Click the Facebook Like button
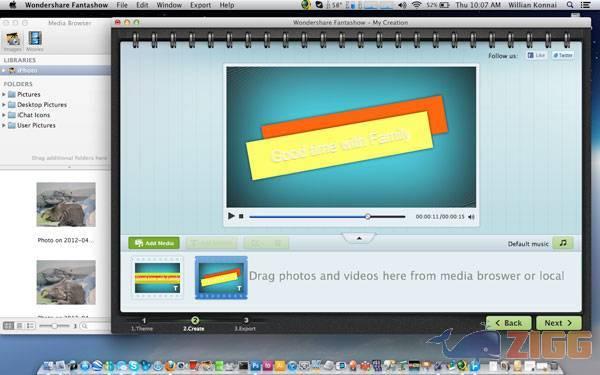The image size is (600, 375). pos(536,55)
